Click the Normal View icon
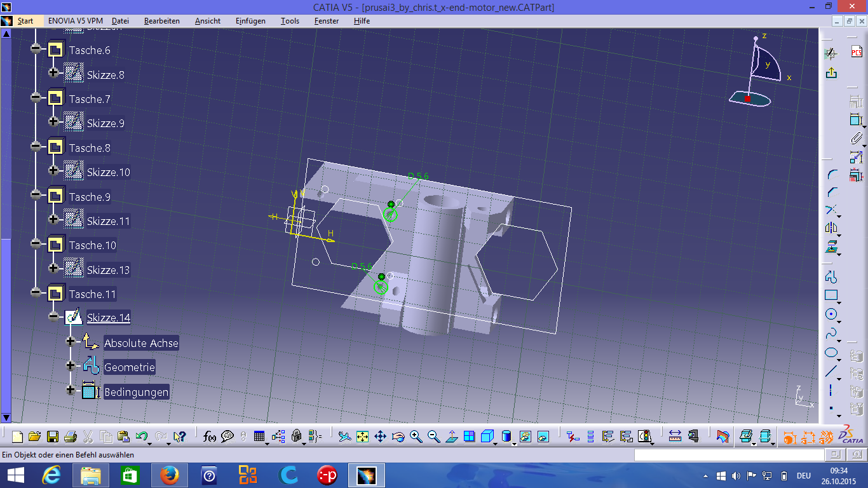This screenshot has height=488, width=868. (x=451, y=437)
